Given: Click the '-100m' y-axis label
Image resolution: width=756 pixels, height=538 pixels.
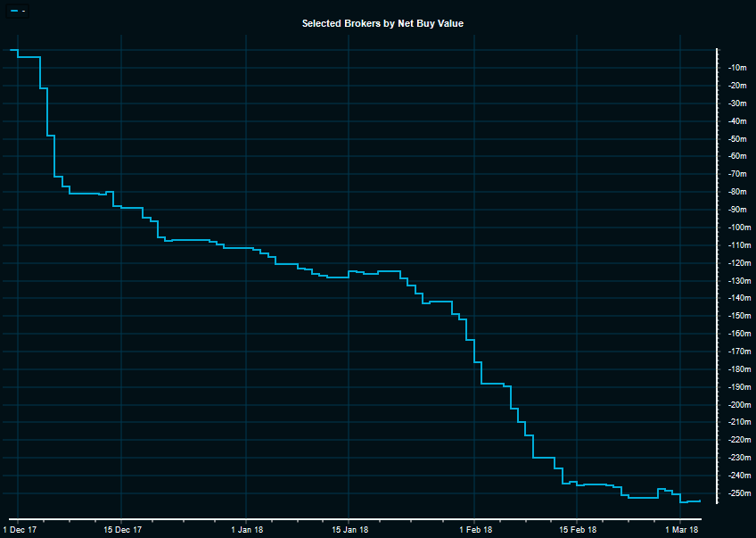Looking at the screenshot, I should click(738, 228).
